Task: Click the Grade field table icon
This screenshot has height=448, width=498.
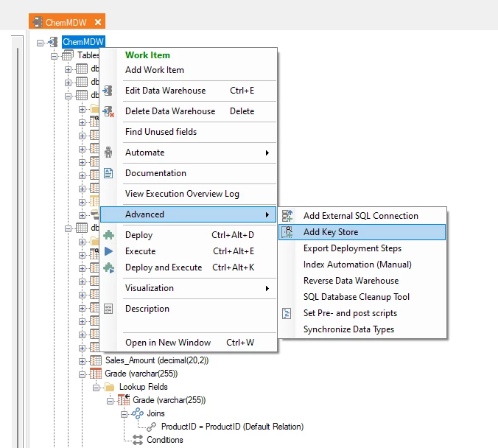Action: click(95, 374)
